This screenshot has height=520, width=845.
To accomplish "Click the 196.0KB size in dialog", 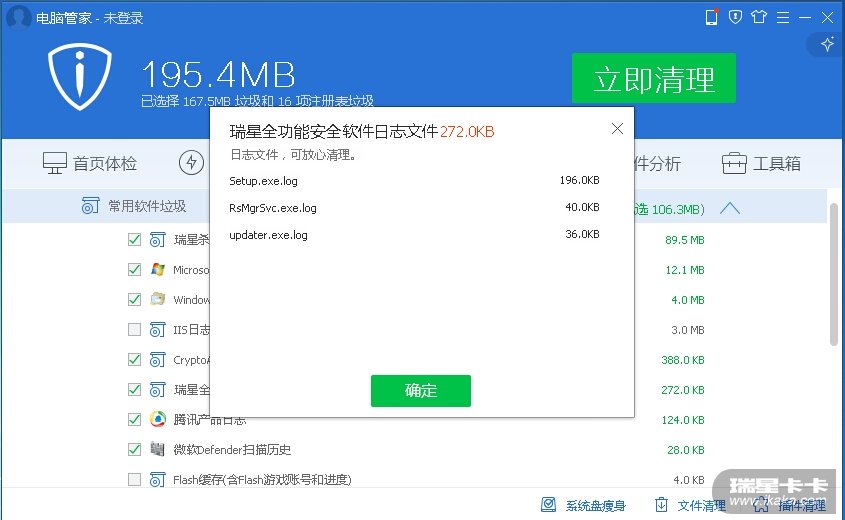I will point(579,180).
